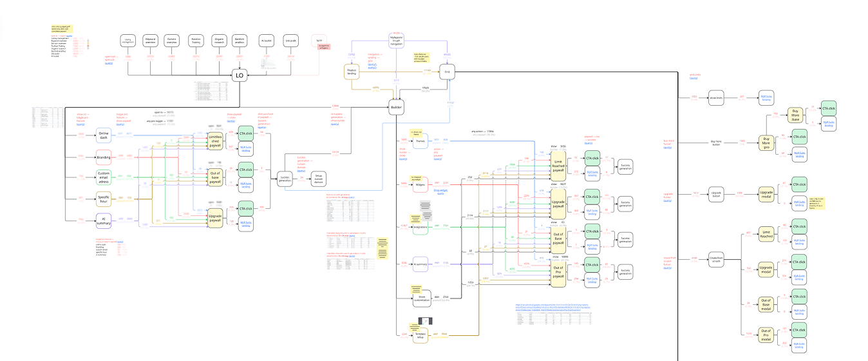
Task: Select the Organic research node
Action: click(x=218, y=41)
